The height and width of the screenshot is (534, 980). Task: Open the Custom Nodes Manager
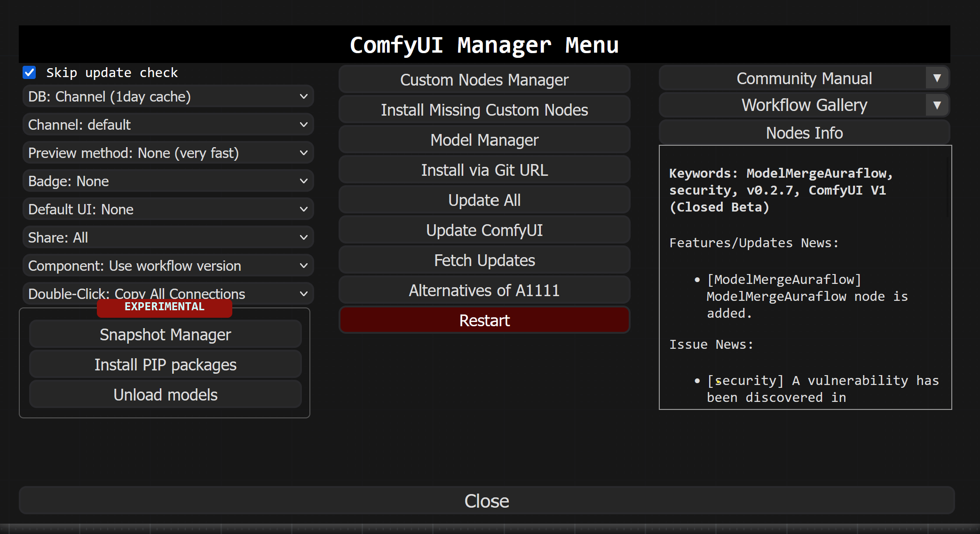tap(484, 79)
